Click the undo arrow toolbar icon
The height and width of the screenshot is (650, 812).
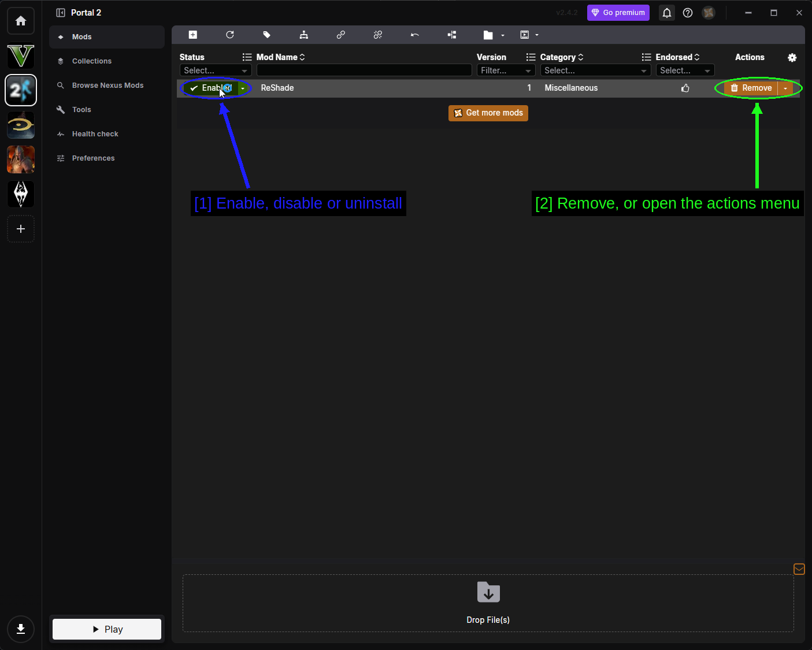tap(415, 35)
